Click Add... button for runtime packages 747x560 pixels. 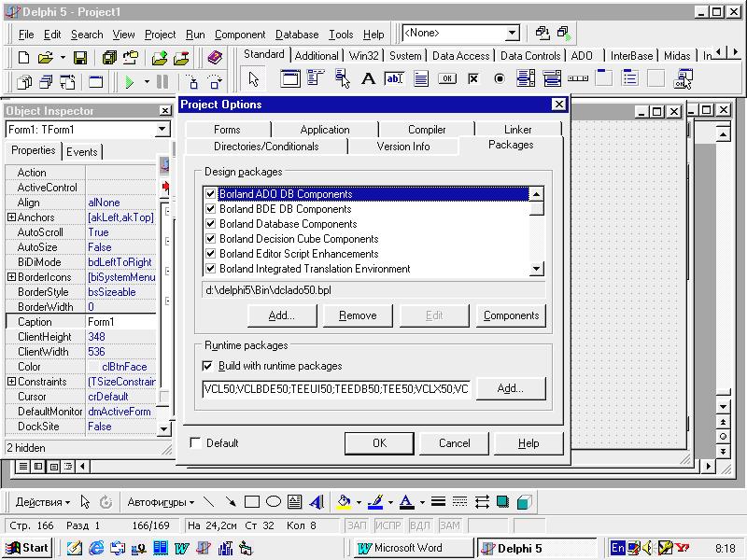point(511,388)
